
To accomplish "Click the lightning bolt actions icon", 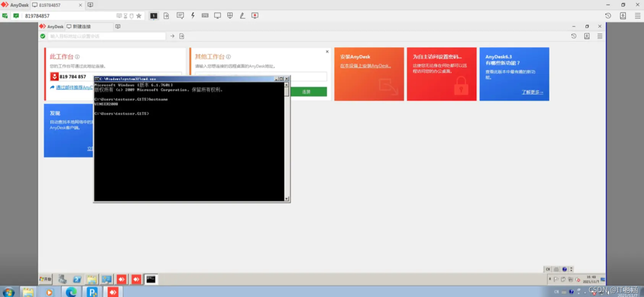I will 193,16.
